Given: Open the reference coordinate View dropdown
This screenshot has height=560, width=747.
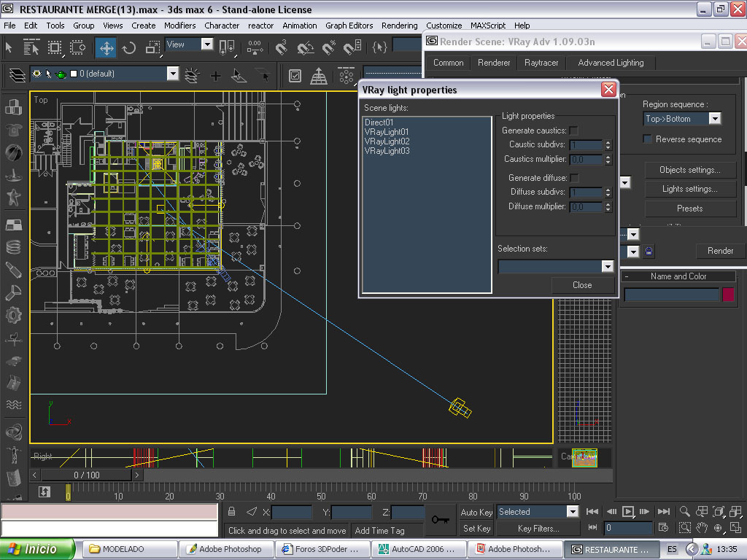Looking at the screenshot, I should click(206, 44).
